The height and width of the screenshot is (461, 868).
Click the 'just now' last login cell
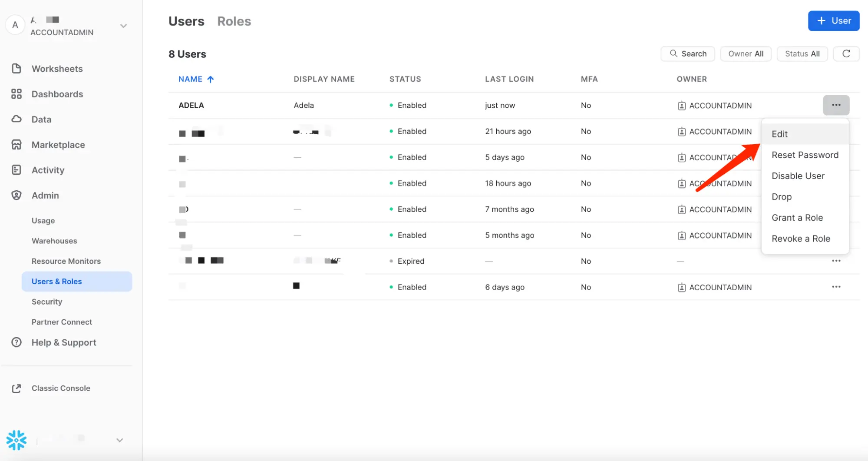tap(500, 105)
